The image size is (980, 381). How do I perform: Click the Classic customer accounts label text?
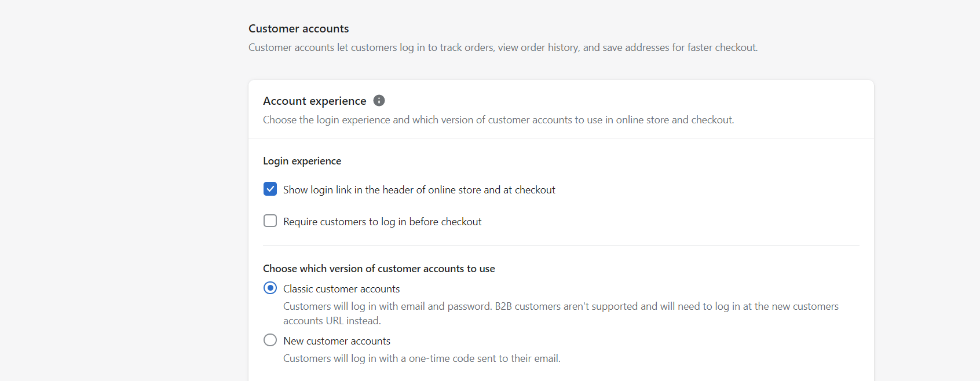pos(341,288)
